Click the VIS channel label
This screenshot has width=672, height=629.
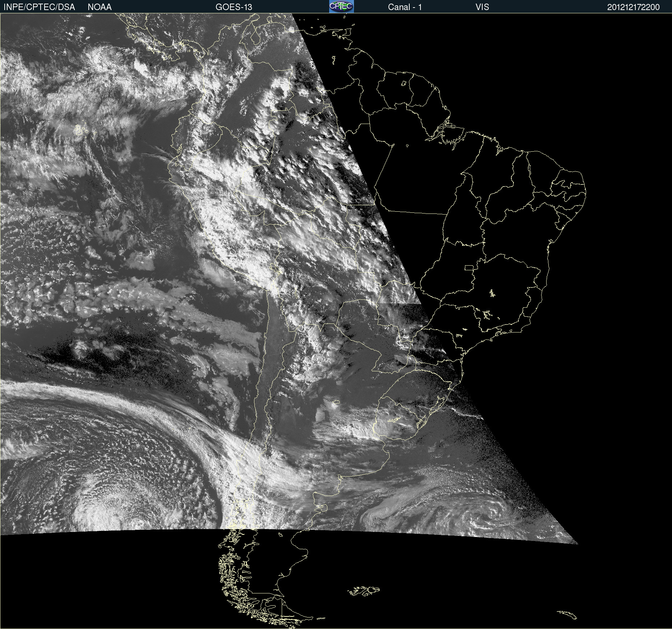click(x=482, y=7)
